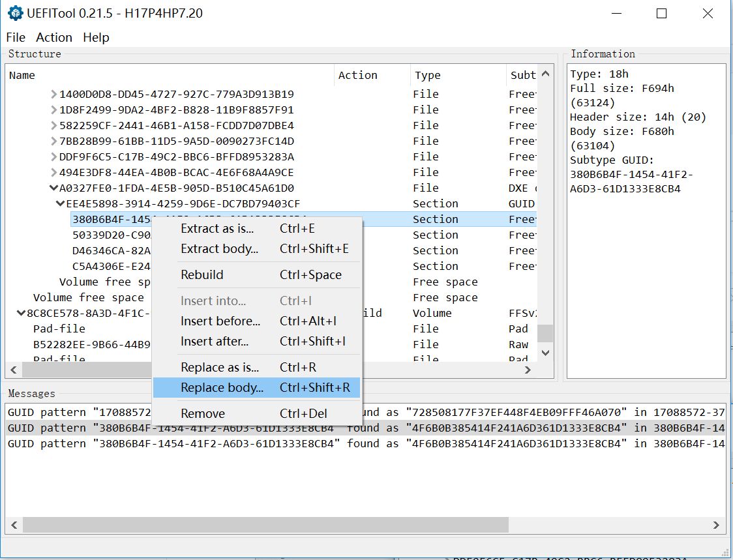Open the Help menu
This screenshot has width=733, height=560.
tap(96, 37)
